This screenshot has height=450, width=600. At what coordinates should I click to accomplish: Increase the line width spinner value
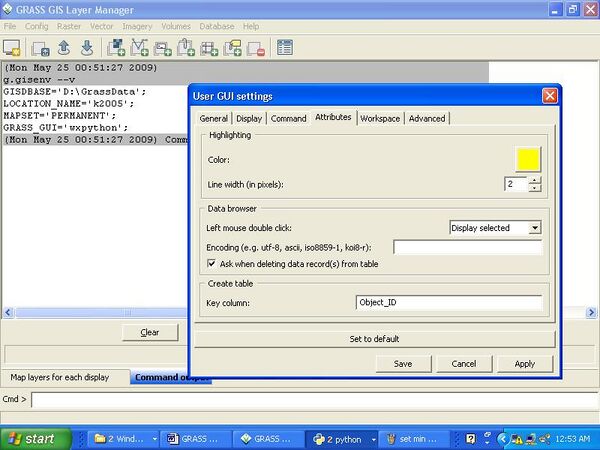pyautogui.click(x=535, y=180)
